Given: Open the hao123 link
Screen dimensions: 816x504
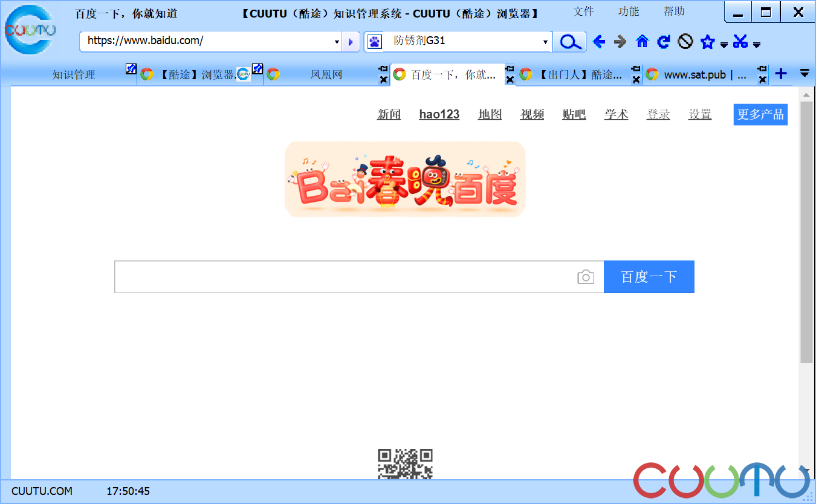Looking at the screenshot, I should (x=439, y=114).
